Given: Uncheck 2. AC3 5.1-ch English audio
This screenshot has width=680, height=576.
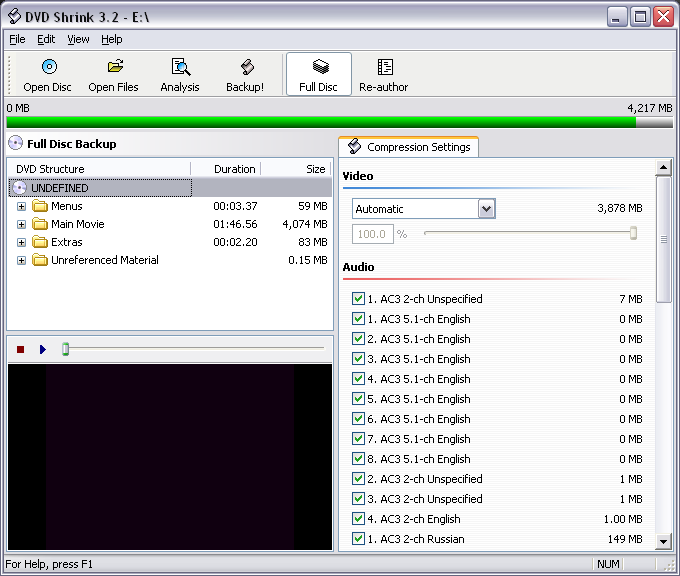Looking at the screenshot, I should coord(358,338).
